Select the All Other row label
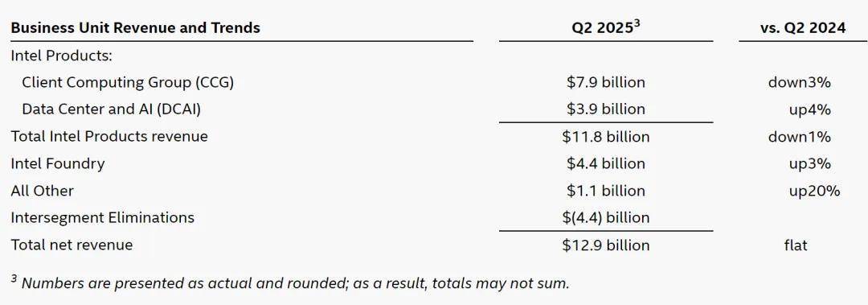This screenshot has height=305, width=868. (x=42, y=191)
